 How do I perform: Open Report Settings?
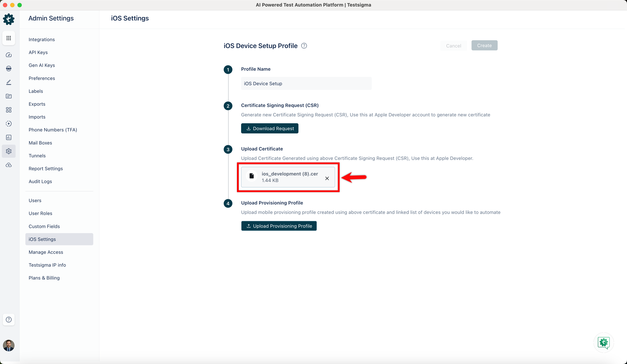click(x=46, y=169)
